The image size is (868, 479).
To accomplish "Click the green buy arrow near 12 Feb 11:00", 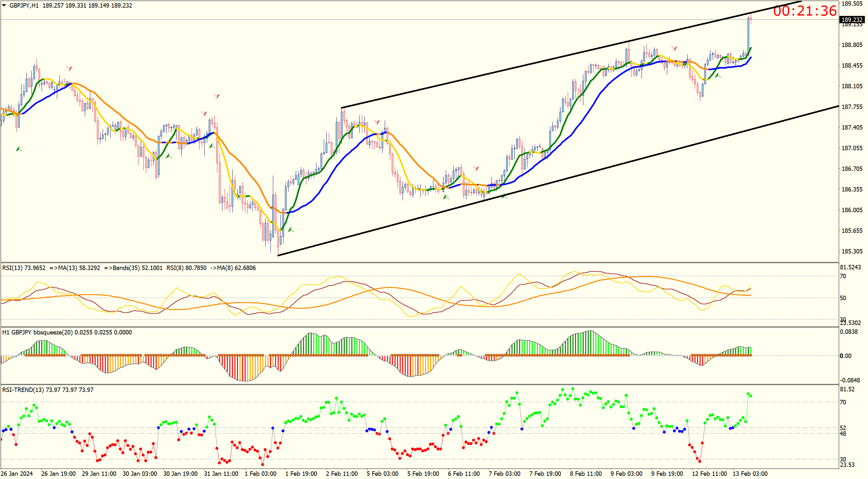I will coord(718,76).
